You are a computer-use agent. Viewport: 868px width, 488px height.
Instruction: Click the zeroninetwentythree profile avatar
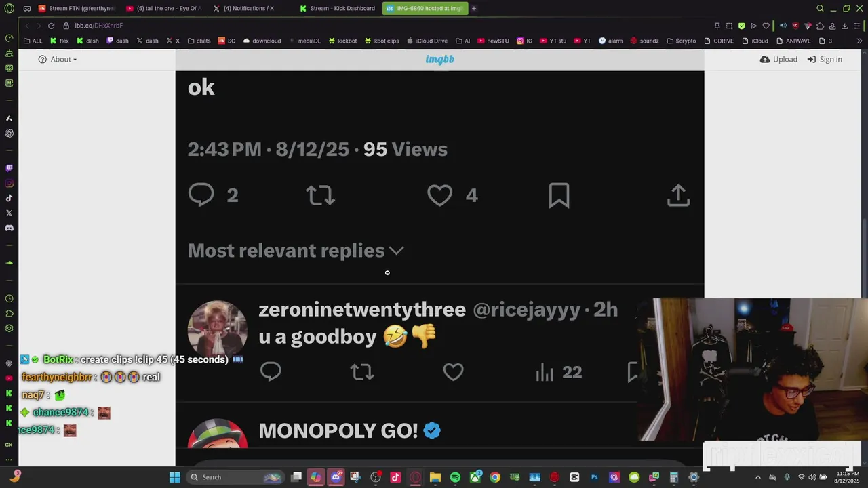217,330
